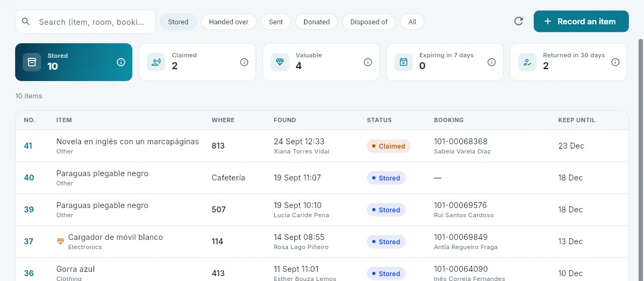
Task: Open item number 41
Action: [x=28, y=146]
